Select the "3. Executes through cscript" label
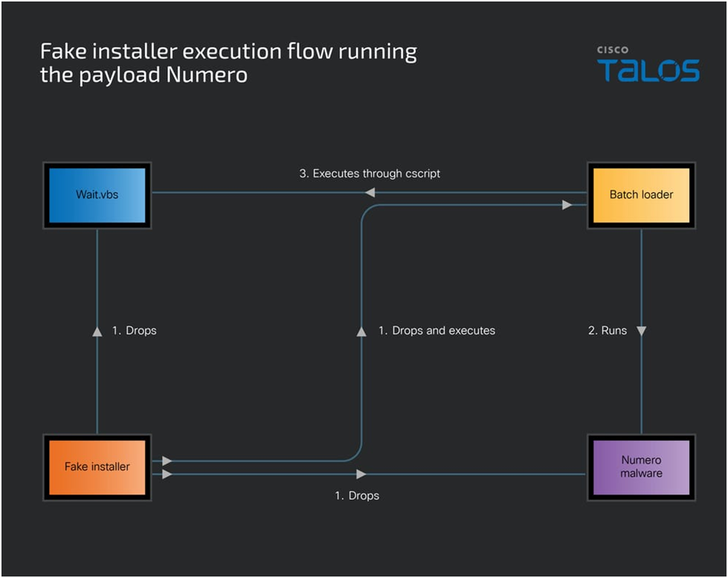728x578 pixels. 370,173
